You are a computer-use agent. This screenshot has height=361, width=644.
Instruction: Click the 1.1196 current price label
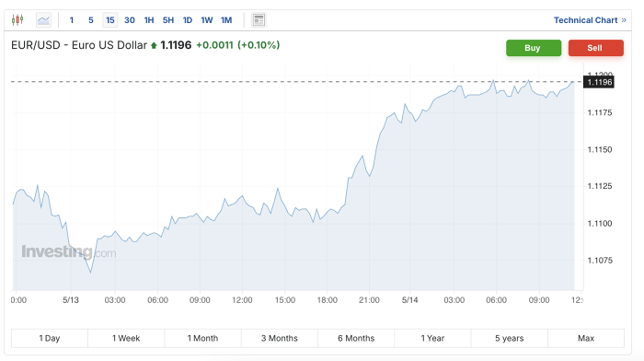(599, 82)
